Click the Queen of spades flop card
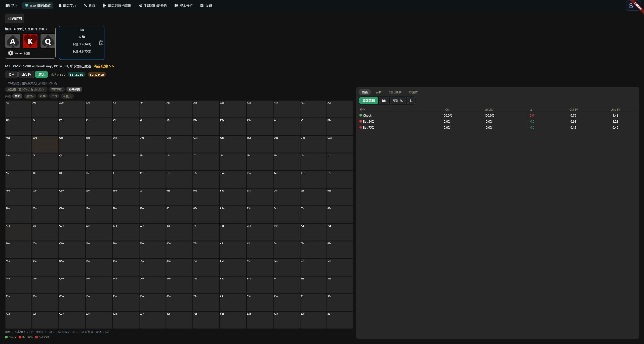644x344 pixels. pyautogui.click(x=48, y=41)
